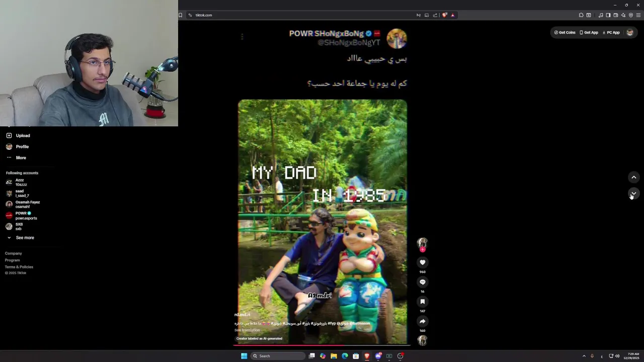
Task: Open profile avatar in top right header
Action: point(630,33)
